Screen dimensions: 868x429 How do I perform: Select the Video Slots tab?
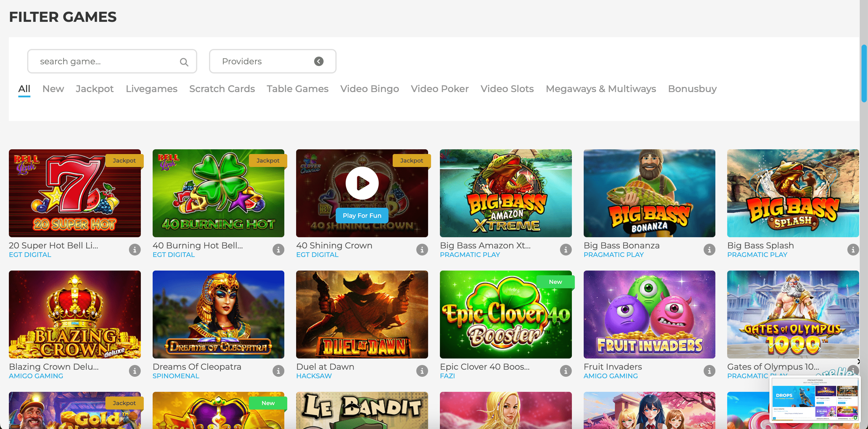(507, 89)
